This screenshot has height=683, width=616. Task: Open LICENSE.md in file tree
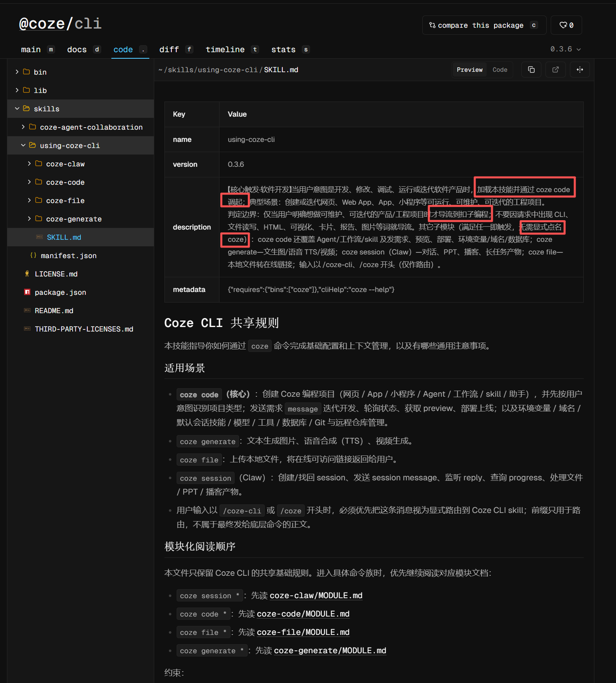tap(81, 274)
